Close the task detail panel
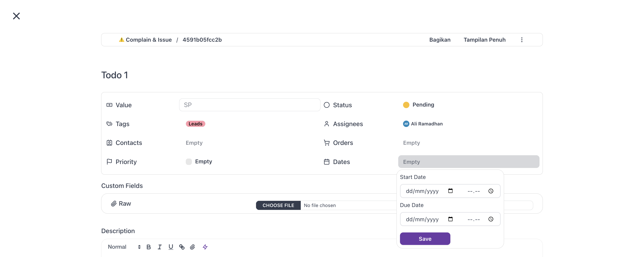644x257 pixels. coord(16,16)
